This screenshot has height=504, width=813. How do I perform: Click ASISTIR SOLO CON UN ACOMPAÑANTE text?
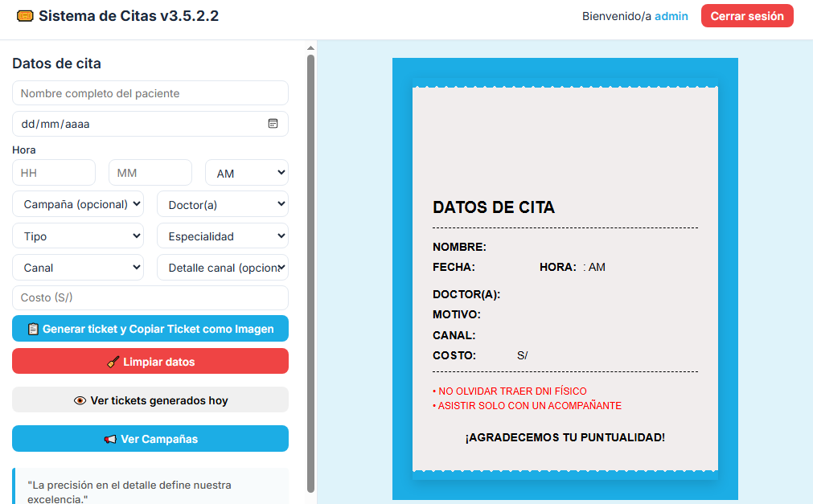[528, 405]
